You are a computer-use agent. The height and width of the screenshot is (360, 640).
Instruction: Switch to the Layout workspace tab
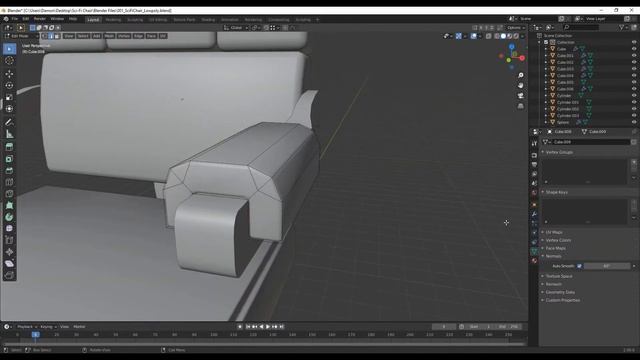(x=93, y=20)
